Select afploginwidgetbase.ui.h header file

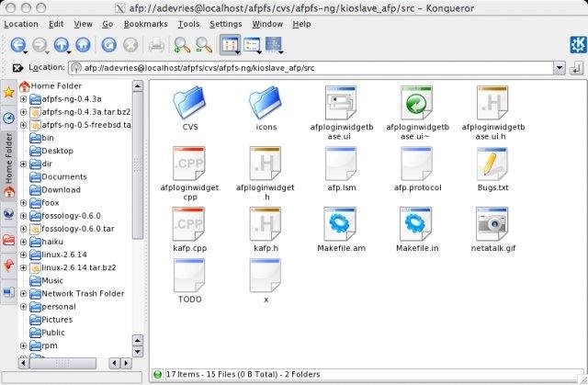tap(493, 113)
